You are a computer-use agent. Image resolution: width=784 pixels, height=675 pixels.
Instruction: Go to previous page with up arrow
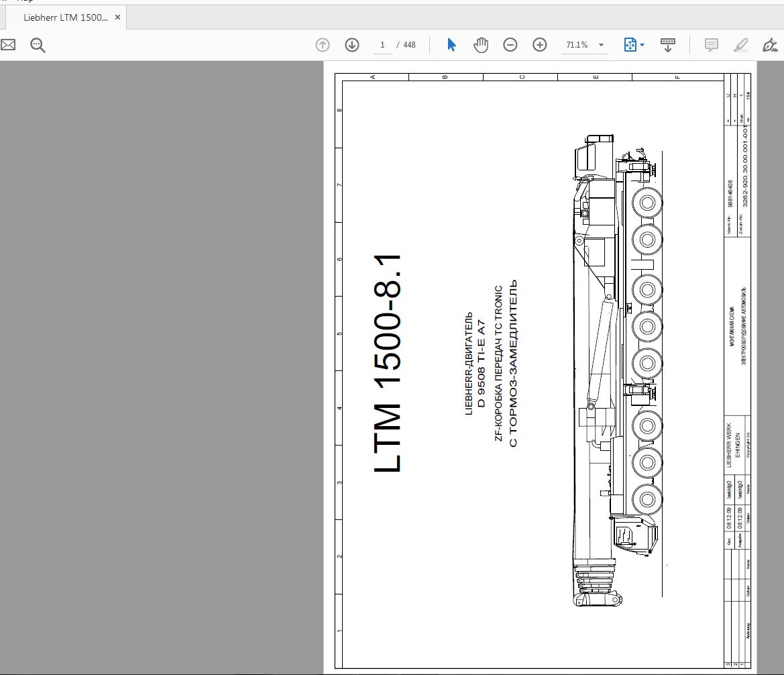click(323, 45)
